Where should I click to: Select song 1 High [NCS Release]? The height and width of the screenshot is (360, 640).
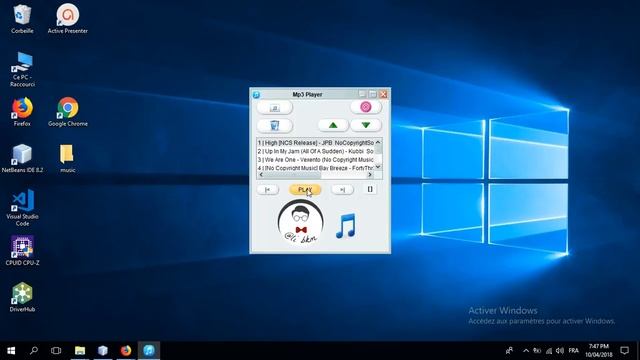point(316,143)
